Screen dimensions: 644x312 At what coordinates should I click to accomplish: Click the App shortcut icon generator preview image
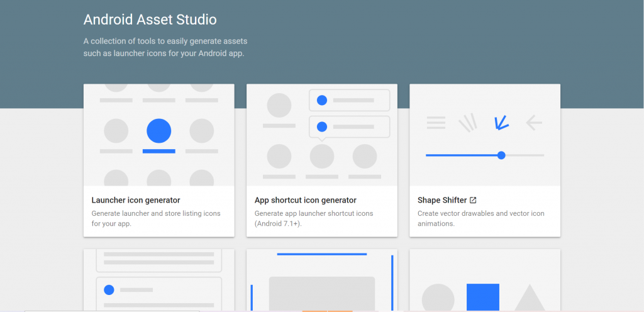[322, 135]
